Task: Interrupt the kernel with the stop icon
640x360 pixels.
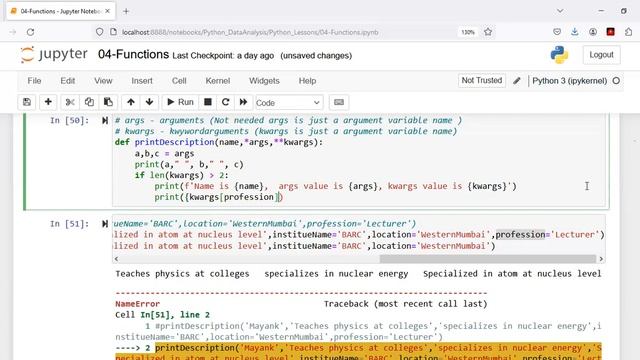Action: click(x=208, y=102)
